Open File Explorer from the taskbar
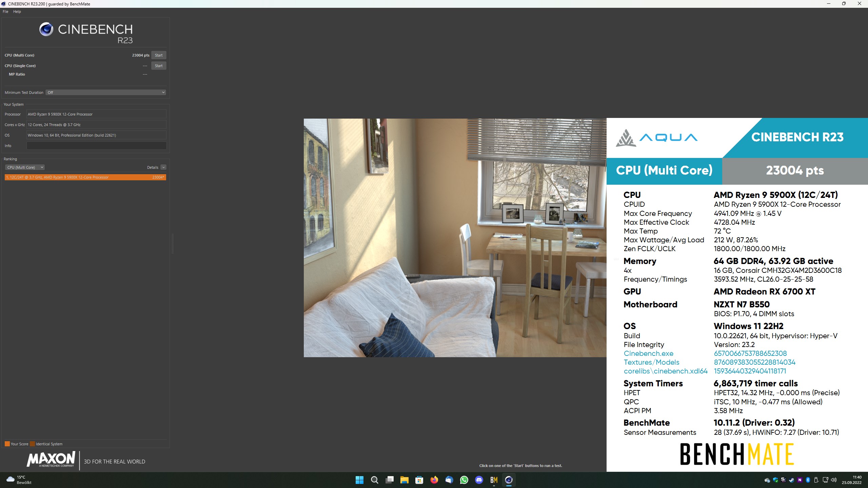Viewport: 868px width, 488px height. 404,480
